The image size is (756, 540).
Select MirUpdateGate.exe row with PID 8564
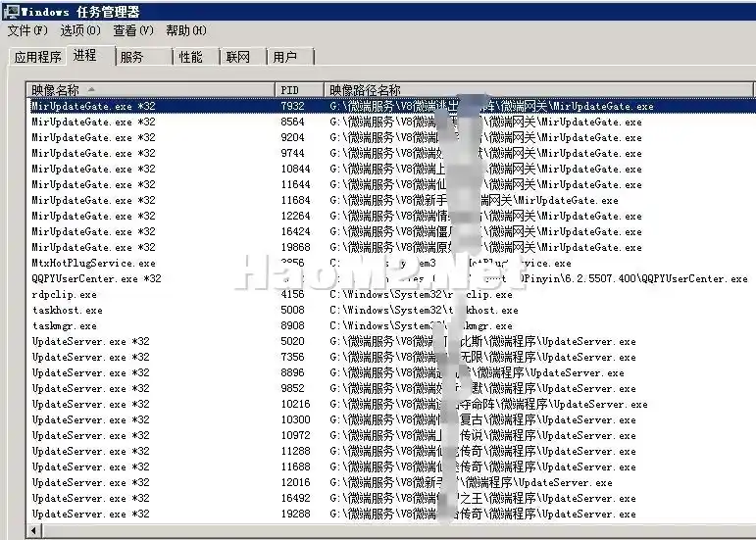(x=391, y=122)
